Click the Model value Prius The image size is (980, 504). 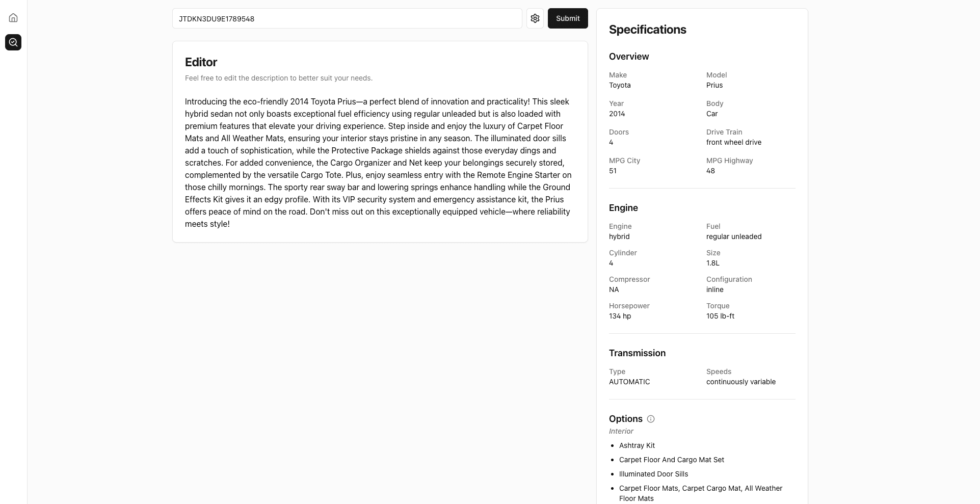click(x=714, y=85)
